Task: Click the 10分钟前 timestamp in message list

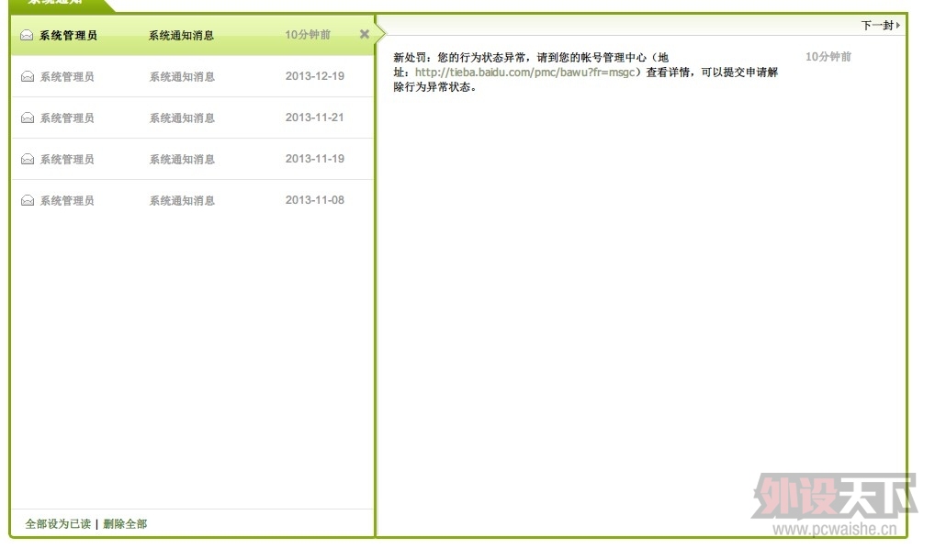Action: coord(308,35)
